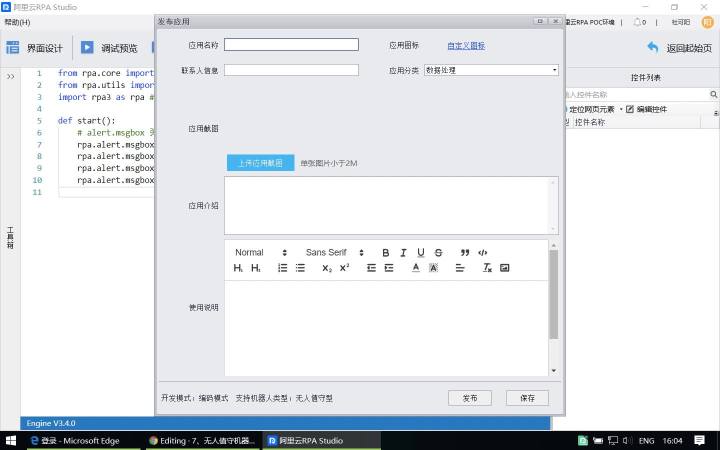Insert a bulleted list

tap(300, 268)
